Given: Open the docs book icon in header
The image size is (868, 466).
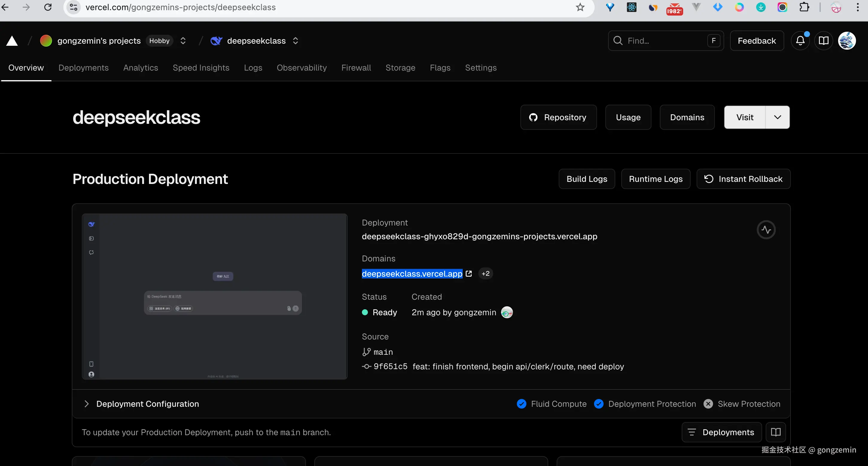Looking at the screenshot, I should [x=823, y=41].
